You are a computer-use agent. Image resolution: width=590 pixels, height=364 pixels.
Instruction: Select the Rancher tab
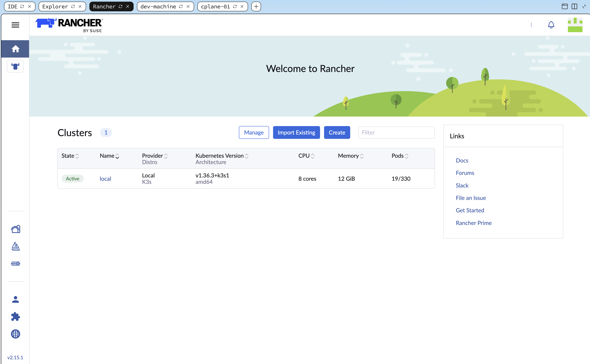[x=104, y=7]
